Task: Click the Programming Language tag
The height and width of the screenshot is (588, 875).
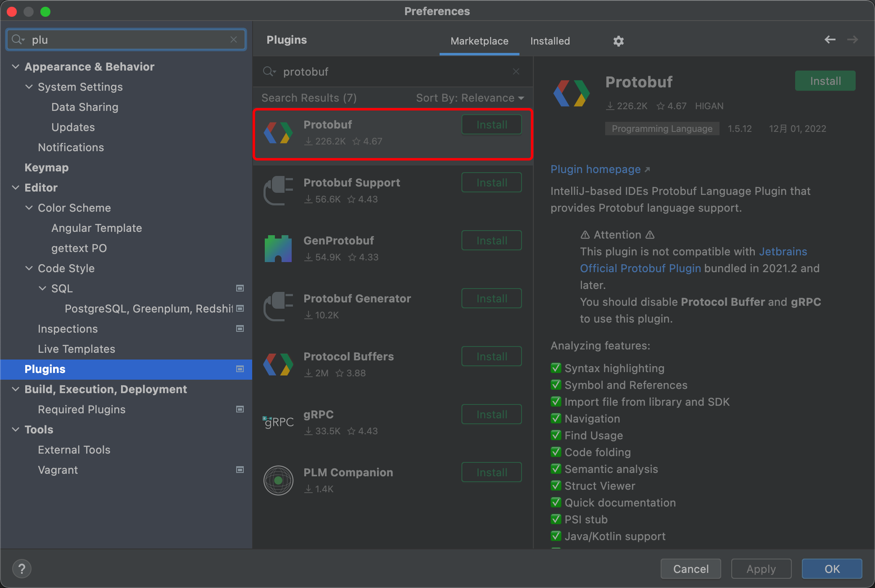Action: (662, 129)
